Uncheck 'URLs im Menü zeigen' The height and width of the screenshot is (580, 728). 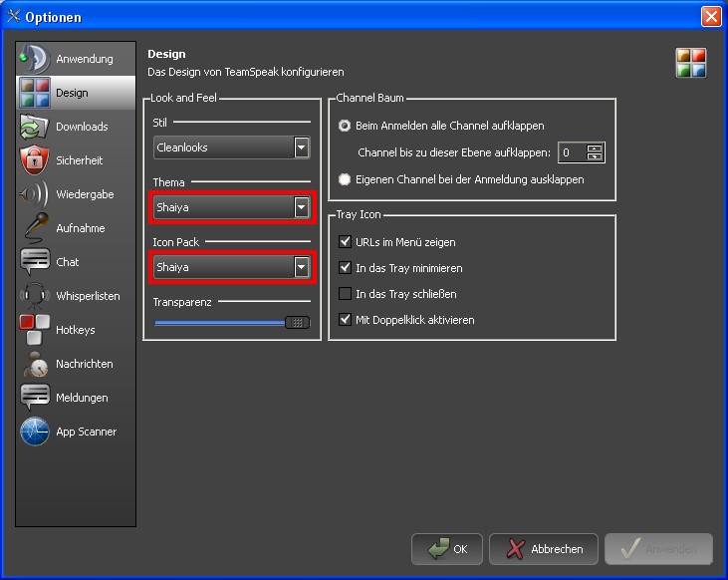point(346,242)
